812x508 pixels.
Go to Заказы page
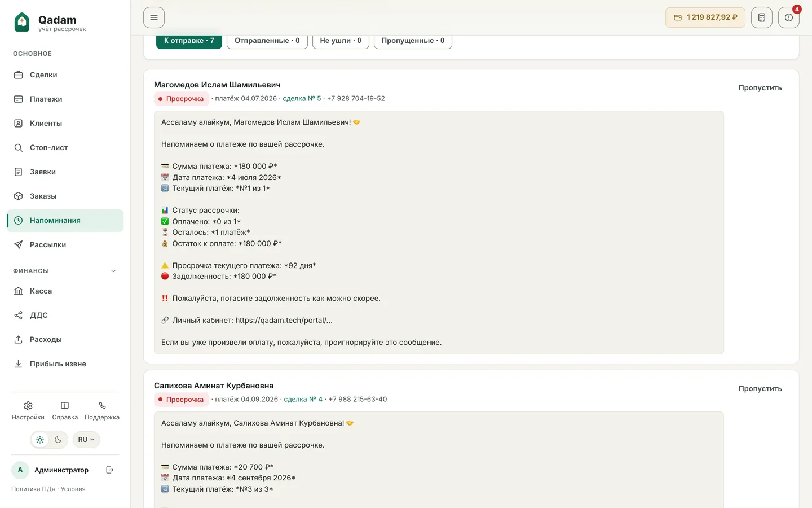pyautogui.click(x=65, y=196)
